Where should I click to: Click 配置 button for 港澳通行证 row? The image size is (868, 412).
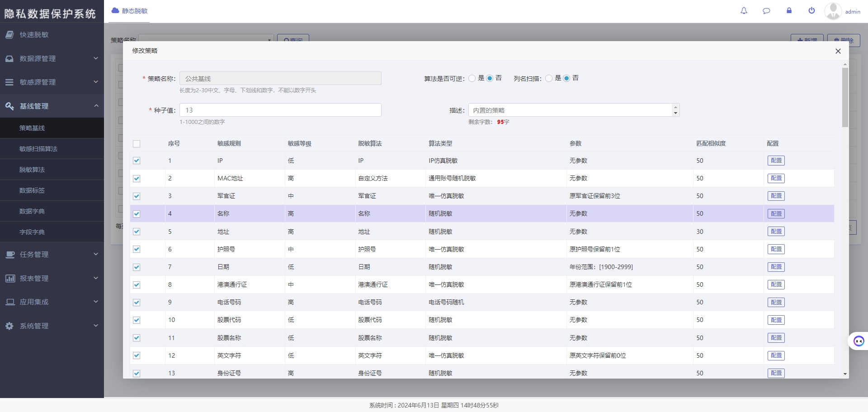pos(776,284)
